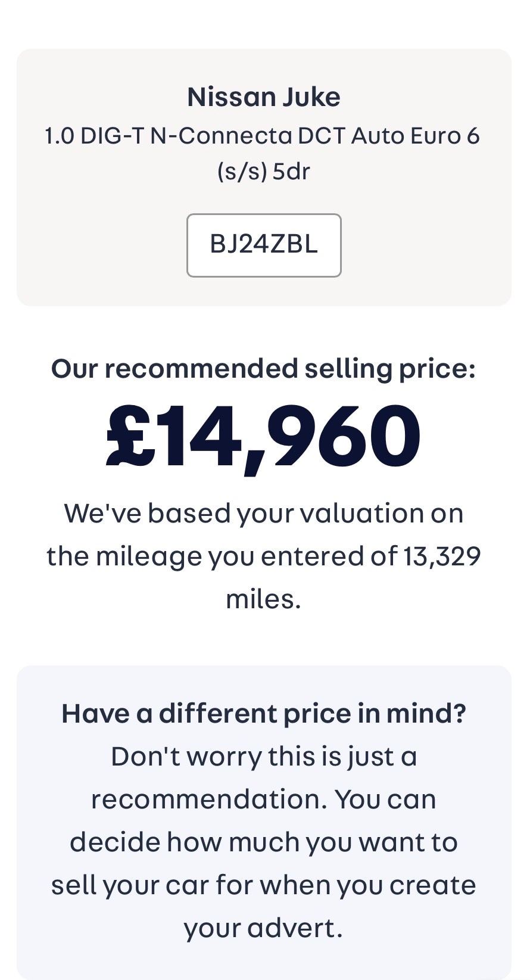530x980 pixels.
Task: Click the "Our recommended selling price:" label
Action: pos(264,368)
